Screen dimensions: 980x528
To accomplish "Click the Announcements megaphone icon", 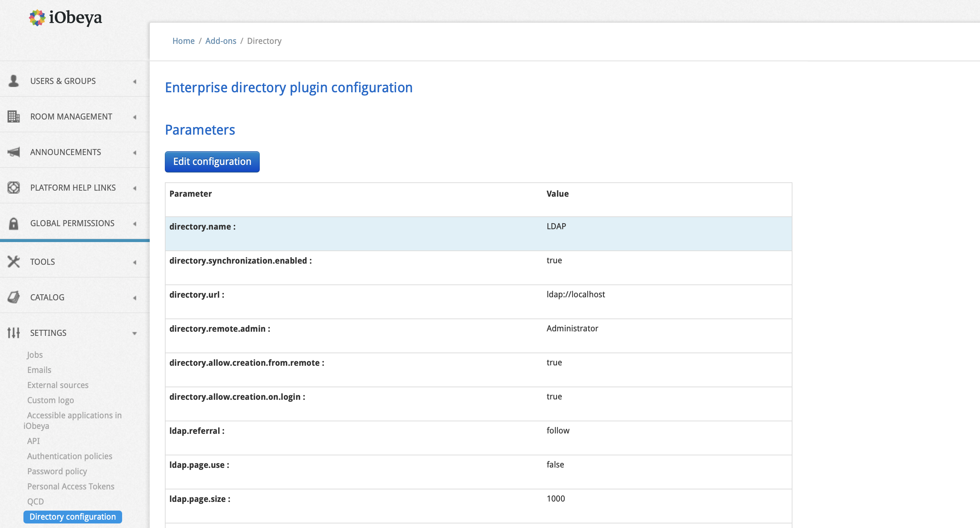I will coord(14,152).
